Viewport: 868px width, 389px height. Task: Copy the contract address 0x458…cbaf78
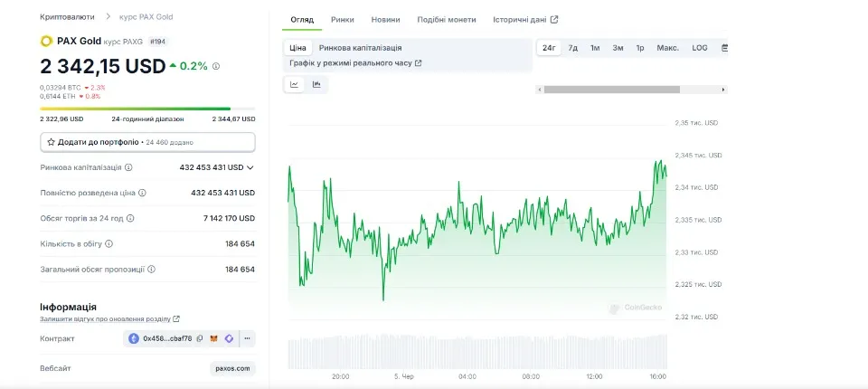[x=200, y=338]
